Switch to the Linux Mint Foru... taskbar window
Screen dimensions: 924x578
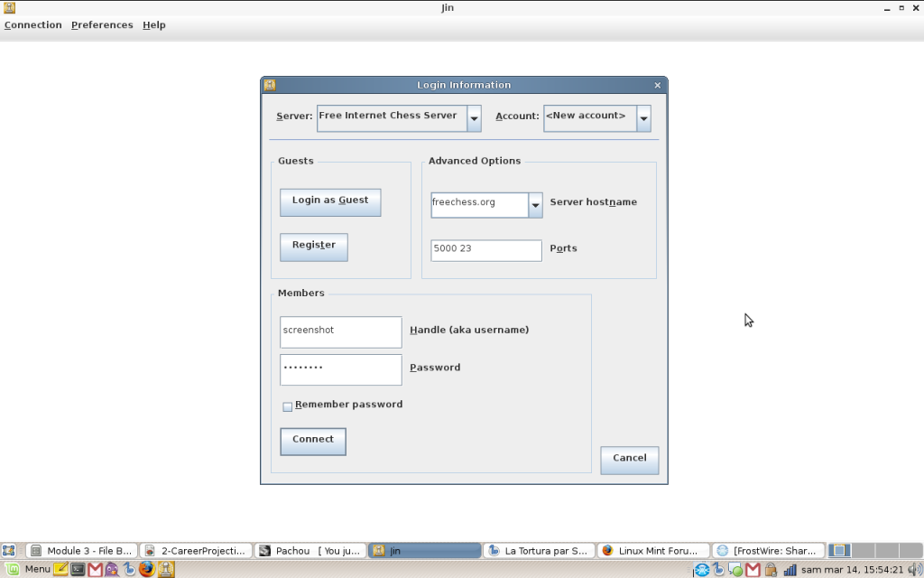coord(653,551)
